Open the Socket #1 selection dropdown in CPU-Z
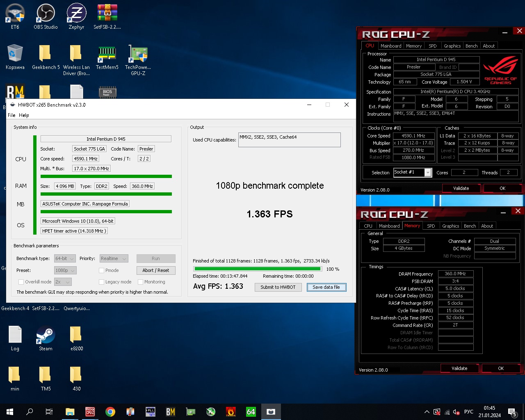The height and width of the screenshot is (420, 525). point(412,172)
